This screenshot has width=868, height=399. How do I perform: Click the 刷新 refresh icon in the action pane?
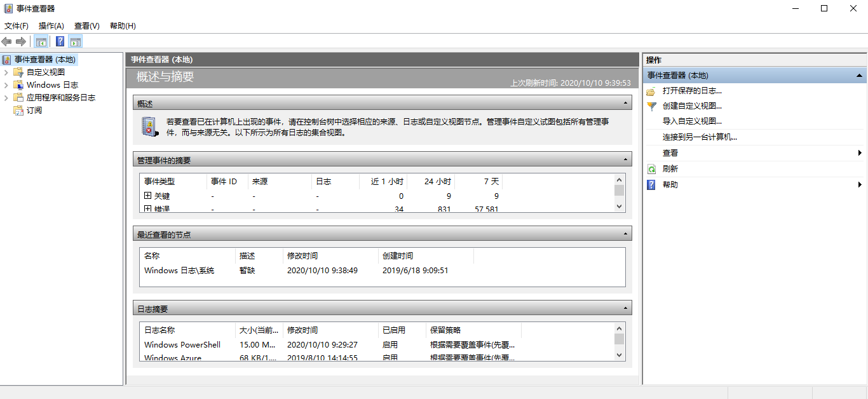[651, 168]
